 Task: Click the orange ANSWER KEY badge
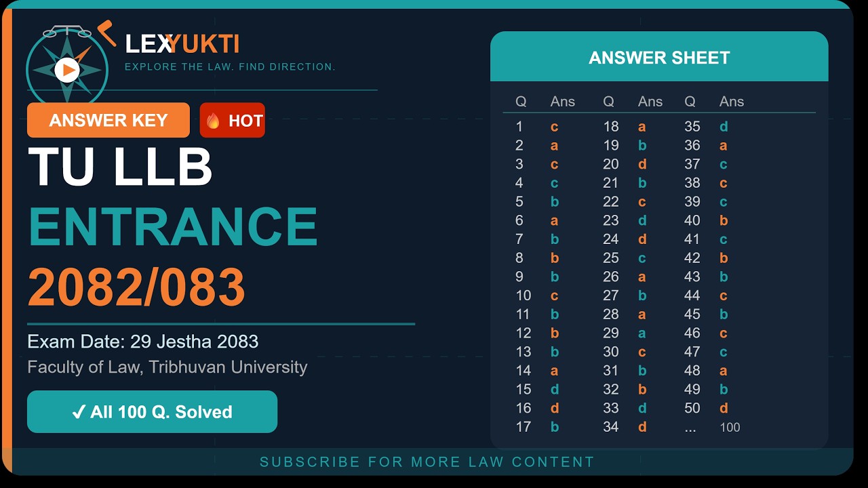pos(108,120)
